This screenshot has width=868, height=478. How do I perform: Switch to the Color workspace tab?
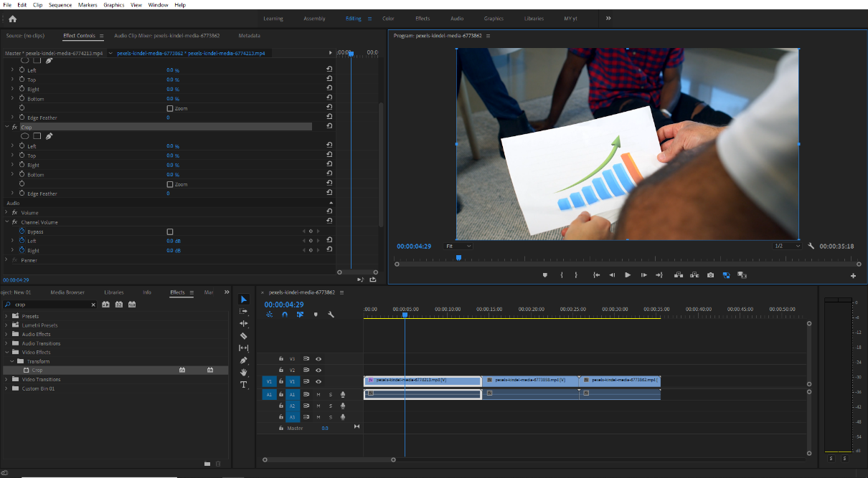[388, 19]
